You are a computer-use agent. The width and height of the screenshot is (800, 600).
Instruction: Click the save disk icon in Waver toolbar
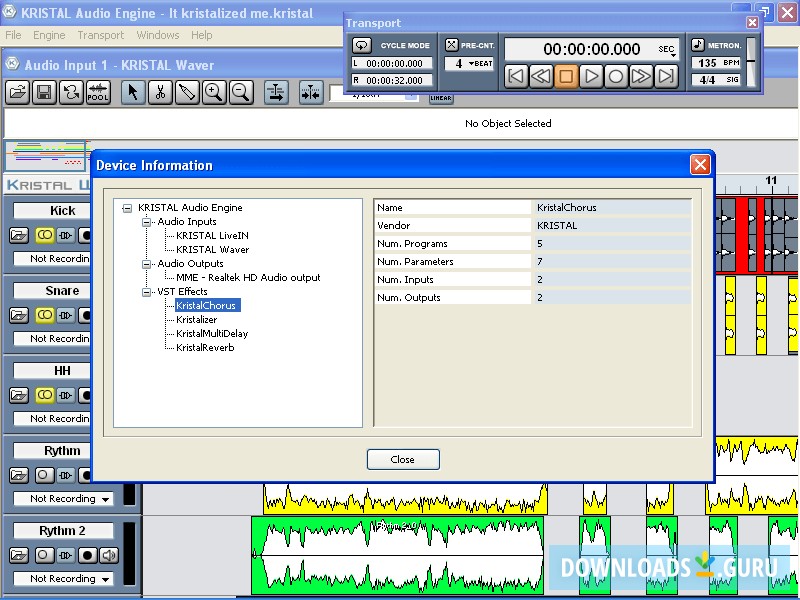pyautogui.click(x=44, y=93)
